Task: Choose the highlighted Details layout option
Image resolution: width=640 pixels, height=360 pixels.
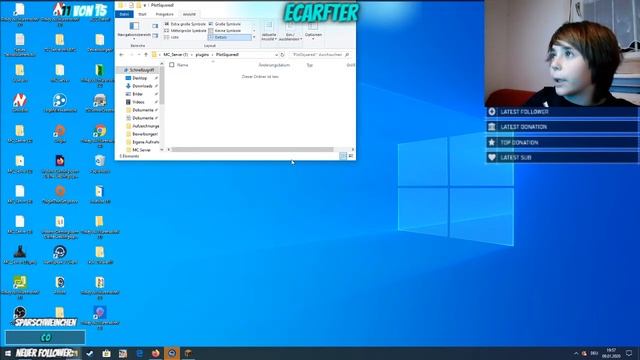Action: point(229,37)
